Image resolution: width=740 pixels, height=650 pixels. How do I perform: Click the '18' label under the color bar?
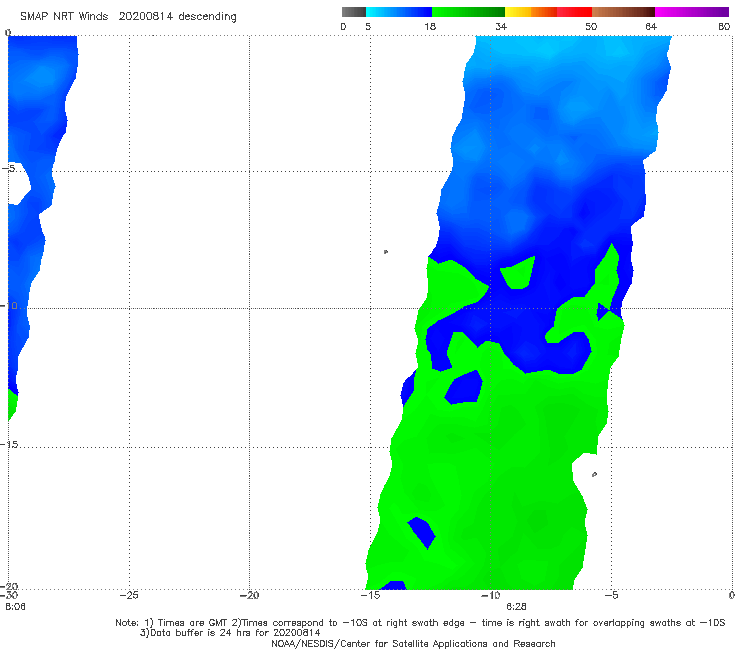click(430, 26)
